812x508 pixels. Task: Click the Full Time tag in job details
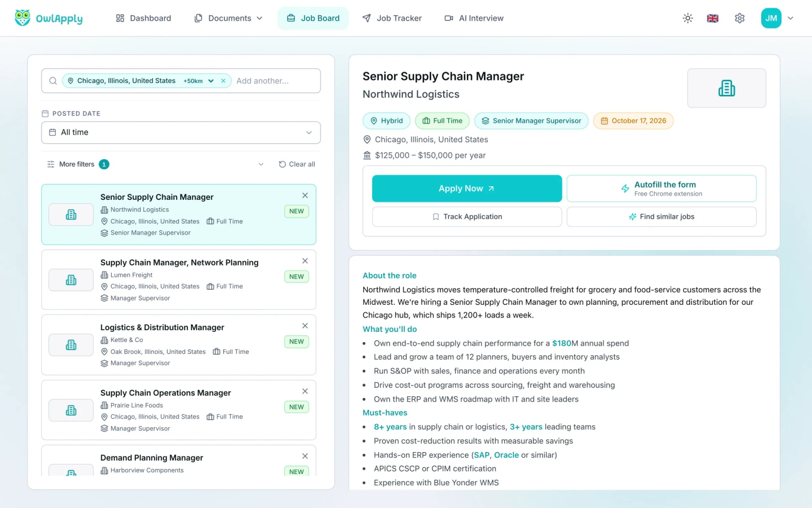(442, 121)
